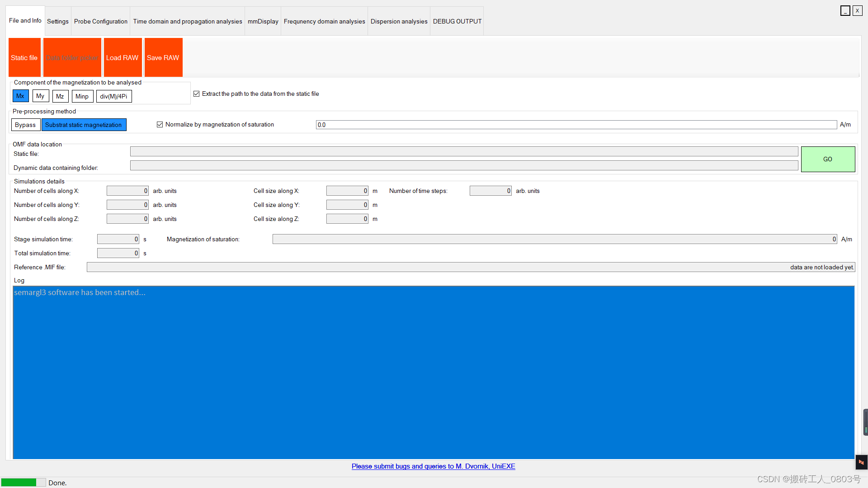This screenshot has height=488, width=868.
Task: Click the Stage simulation time field
Action: [x=118, y=239]
